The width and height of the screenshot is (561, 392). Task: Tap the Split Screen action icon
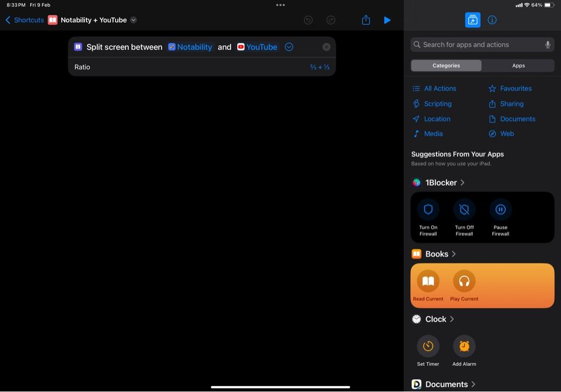click(x=78, y=47)
